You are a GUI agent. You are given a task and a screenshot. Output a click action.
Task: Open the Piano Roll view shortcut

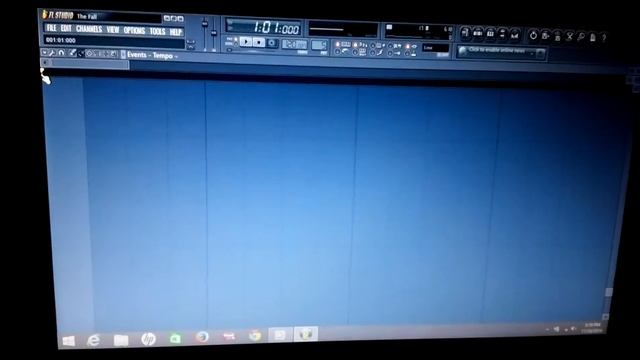pos(491,35)
